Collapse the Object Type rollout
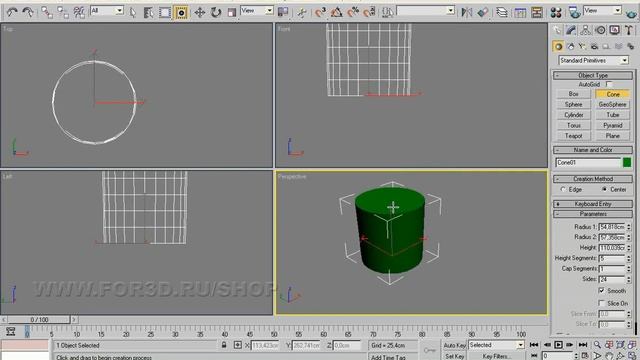Image resolution: width=640 pixels, height=360 pixels. (x=593, y=76)
